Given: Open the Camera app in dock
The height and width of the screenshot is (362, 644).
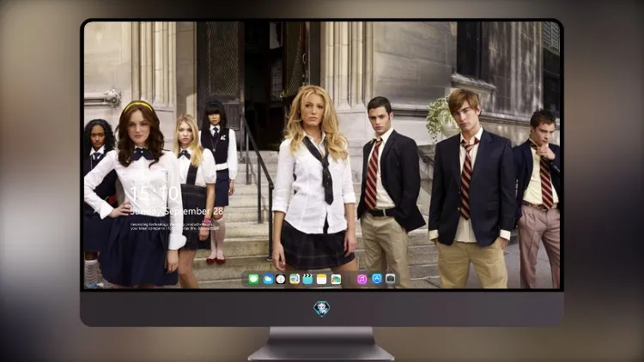Looking at the screenshot, I should point(390,279).
